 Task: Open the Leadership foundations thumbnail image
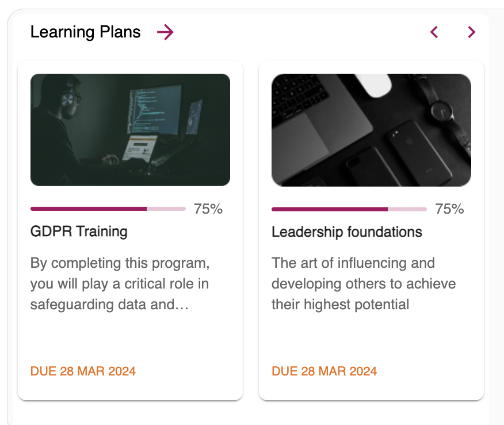coord(371,130)
